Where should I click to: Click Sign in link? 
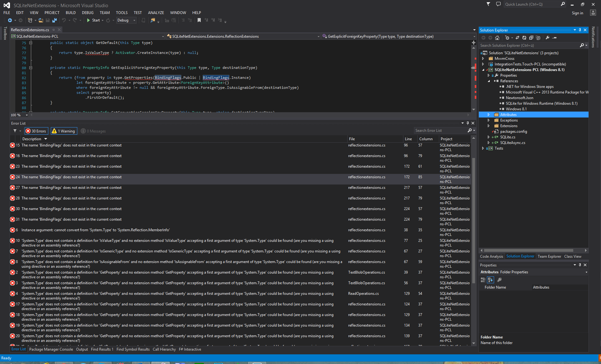click(x=577, y=13)
